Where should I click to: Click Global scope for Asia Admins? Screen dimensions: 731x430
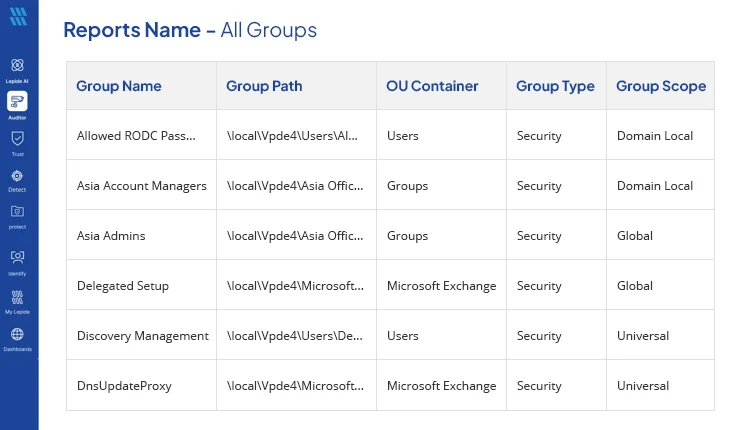635,236
